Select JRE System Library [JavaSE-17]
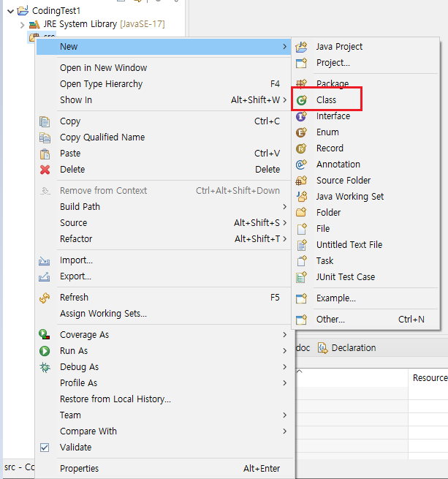Image resolution: width=448 pixels, height=479 pixels. (x=104, y=24)
